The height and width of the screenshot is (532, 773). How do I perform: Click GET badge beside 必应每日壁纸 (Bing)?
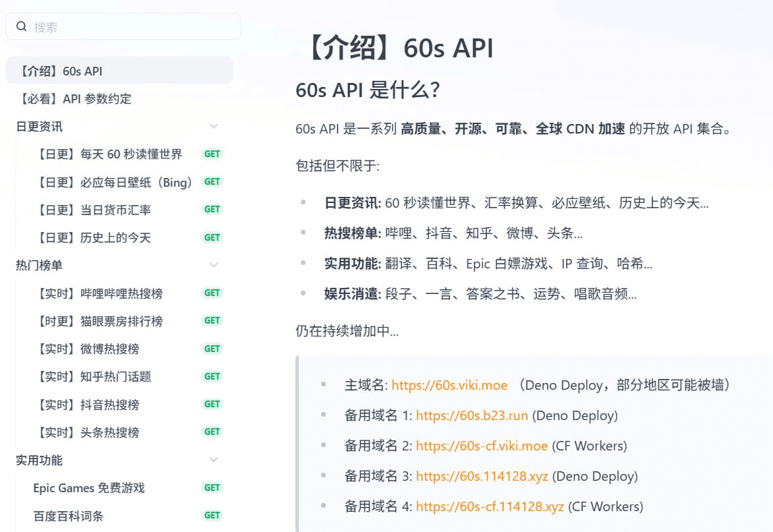212,182
